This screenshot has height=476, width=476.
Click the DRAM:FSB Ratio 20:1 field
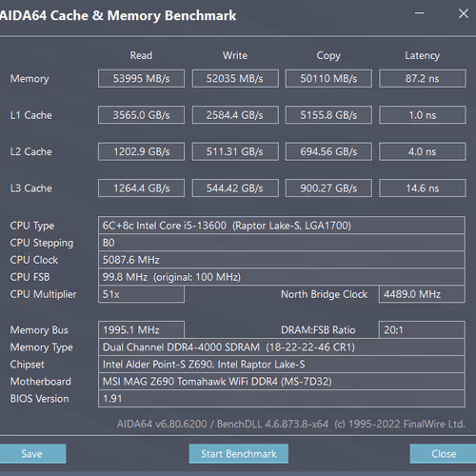tap(422, 329)
